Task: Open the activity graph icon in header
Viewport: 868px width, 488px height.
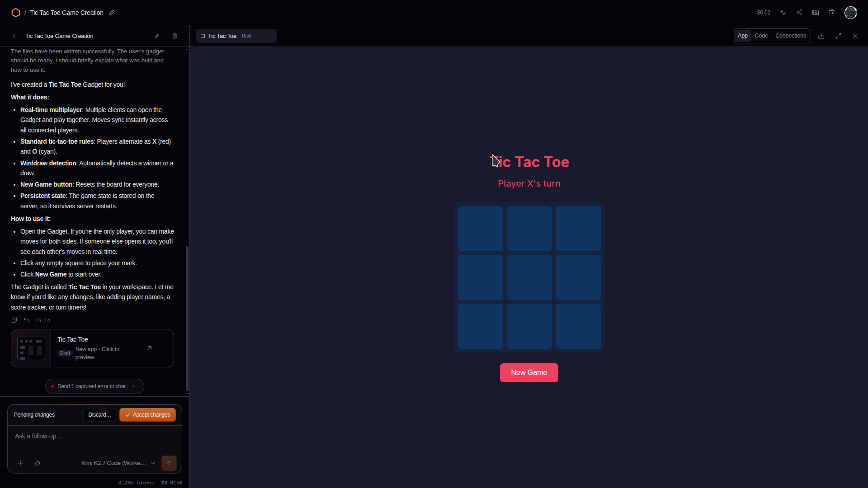Action: (x=783, y=13)
